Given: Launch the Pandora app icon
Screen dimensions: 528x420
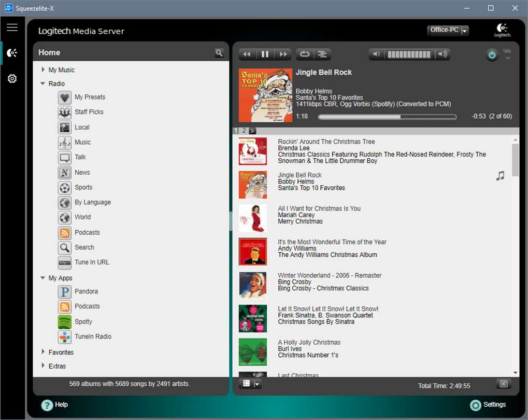Looking at the screenshot, I should tap(65, 291).
